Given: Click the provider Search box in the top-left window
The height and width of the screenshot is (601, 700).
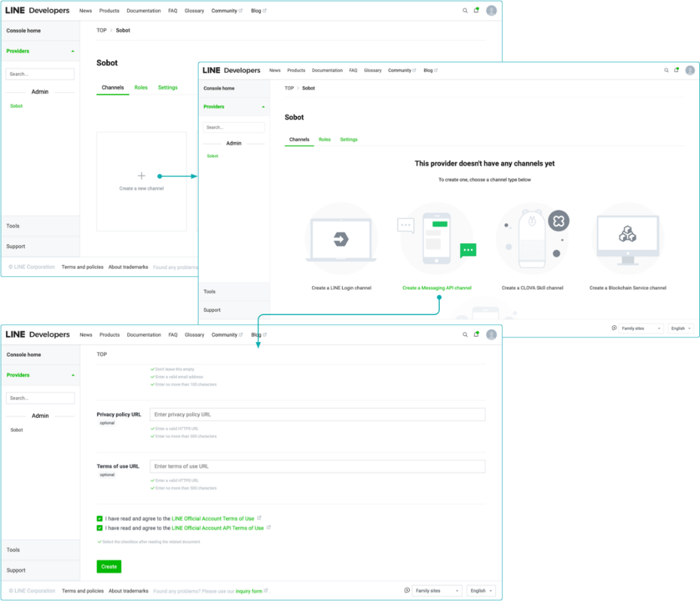Looking at the screenshot, I should coord(39,74).
